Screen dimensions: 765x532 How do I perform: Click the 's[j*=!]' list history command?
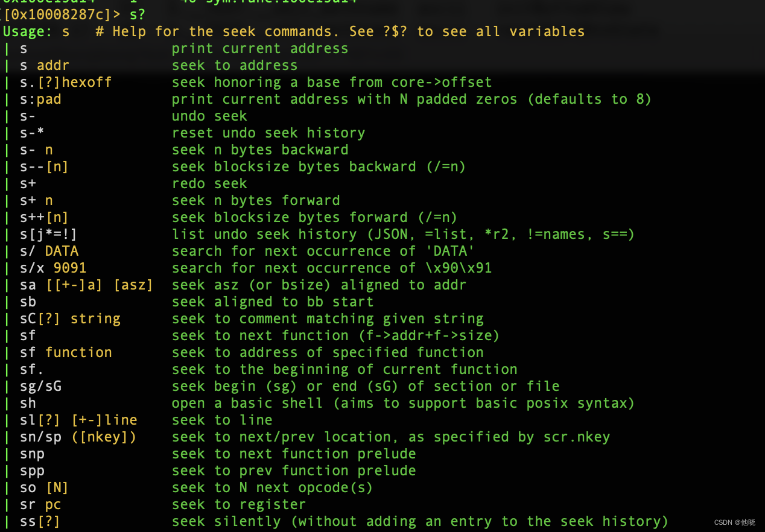click(48, 234)
